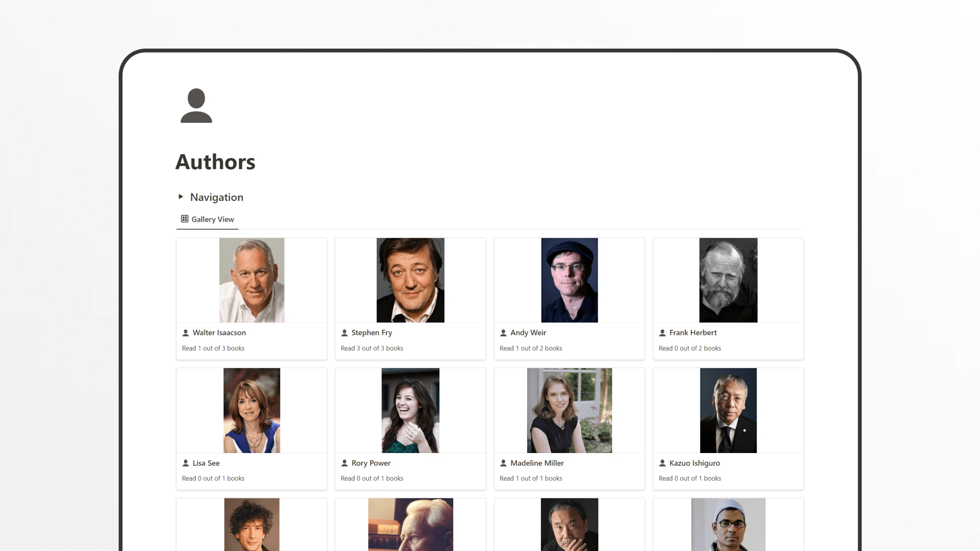Viewport: 980px width, 551px height.
Task: Click Read 3 out of 3 books text
Action: [x=372, y=348]
